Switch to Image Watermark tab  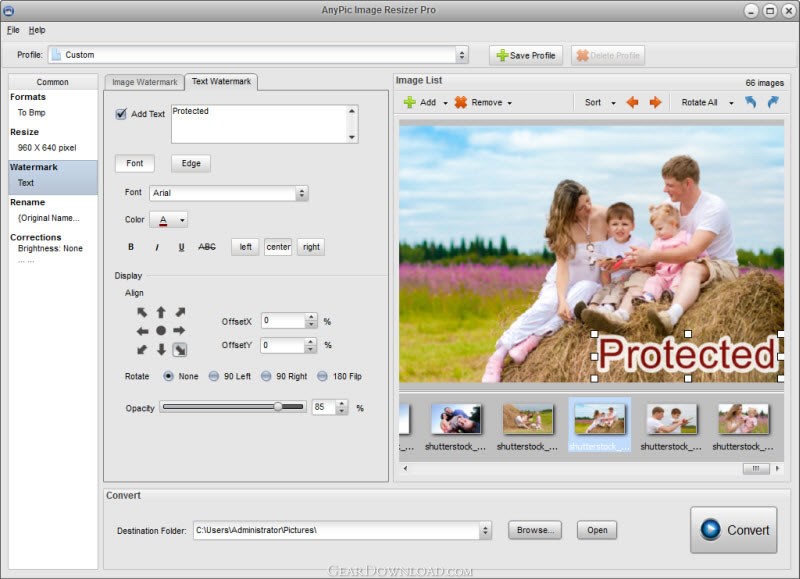144,82
